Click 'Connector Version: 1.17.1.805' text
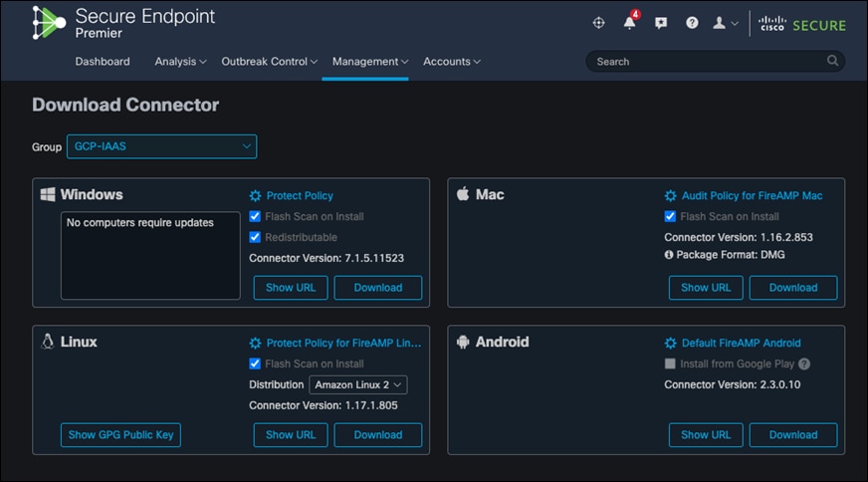868x482 pixels. pyautogui.click(x=324, y=405)
